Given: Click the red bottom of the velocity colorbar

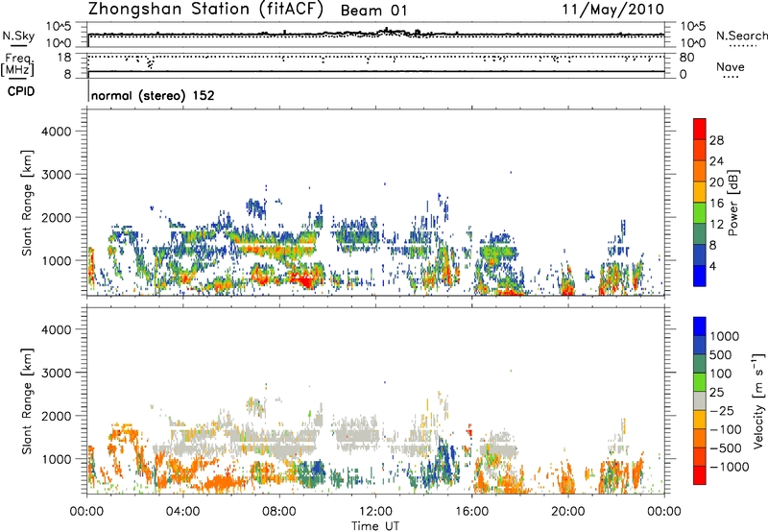Looking at the screenshot, I should [700, 475].
